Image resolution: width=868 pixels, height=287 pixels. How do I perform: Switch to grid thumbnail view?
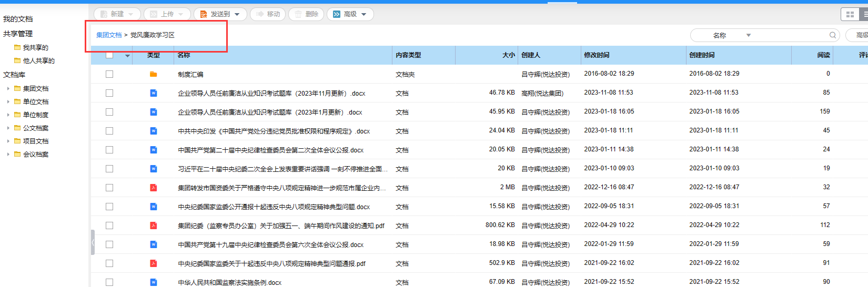pos(850,15)
